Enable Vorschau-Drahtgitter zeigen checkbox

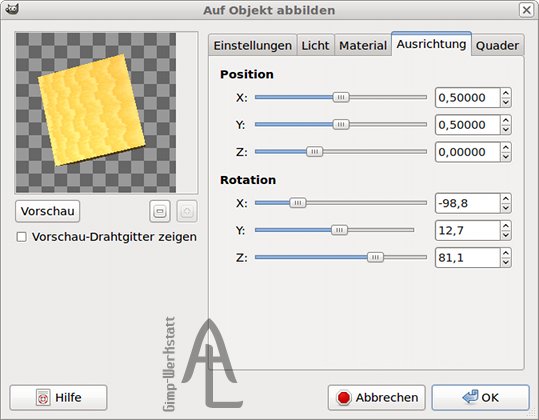(22, 237)
